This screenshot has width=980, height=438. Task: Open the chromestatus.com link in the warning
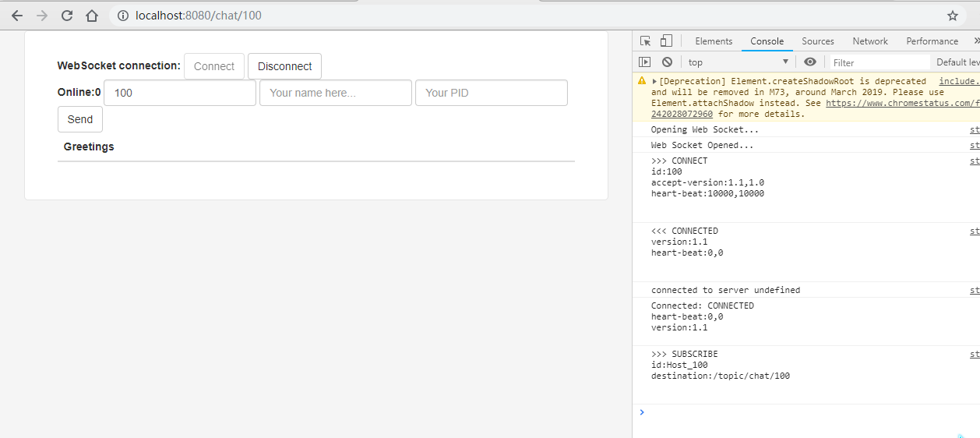point(903,103)
